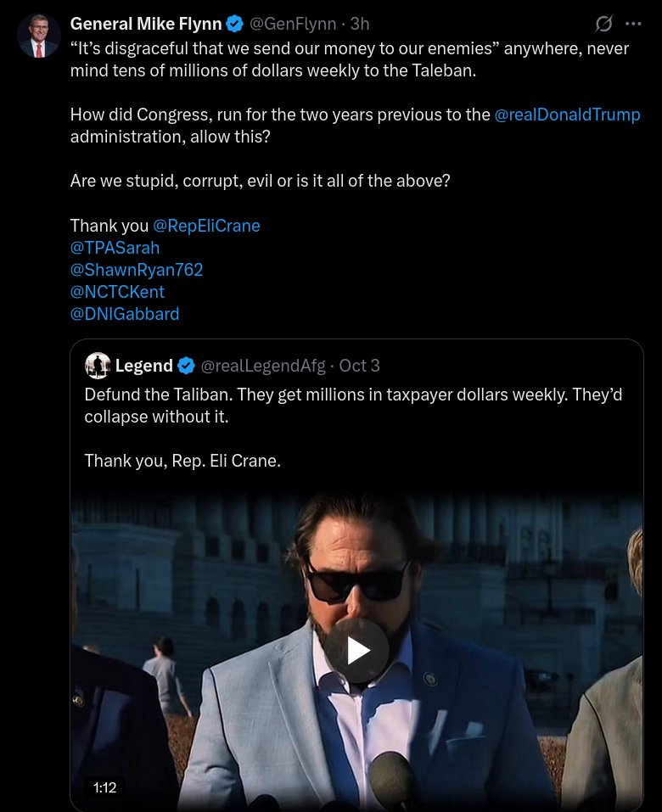The height and width of the screenshot is (812, 662).
Task: Open the @RepEliCrane mention link
Action: coord(206,226)
